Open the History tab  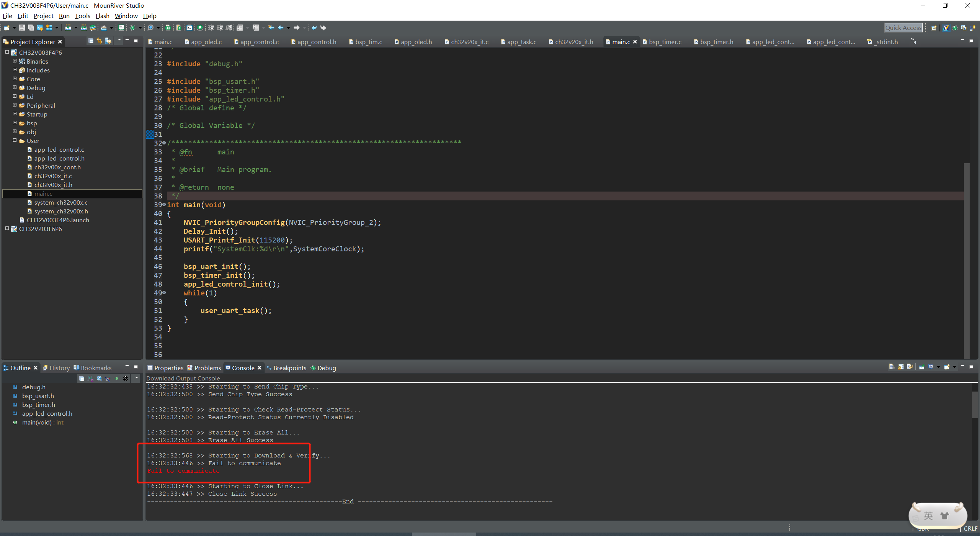(56, 368)
